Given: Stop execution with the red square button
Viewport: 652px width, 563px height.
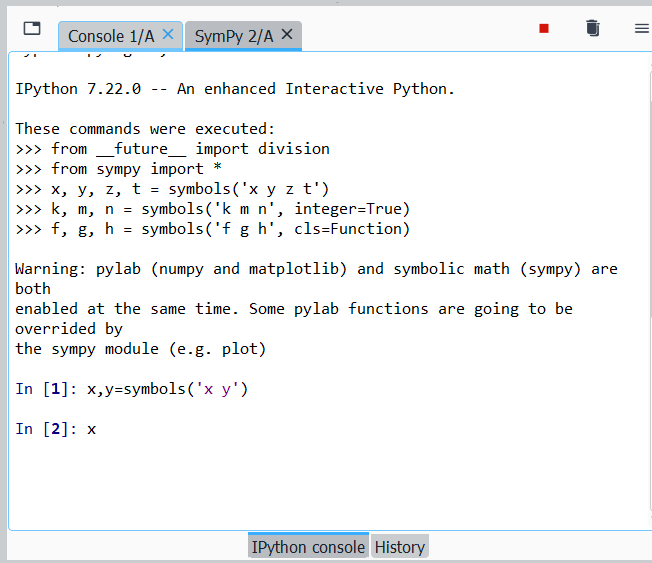Looking at the screenshot, I should coord(544,28).
